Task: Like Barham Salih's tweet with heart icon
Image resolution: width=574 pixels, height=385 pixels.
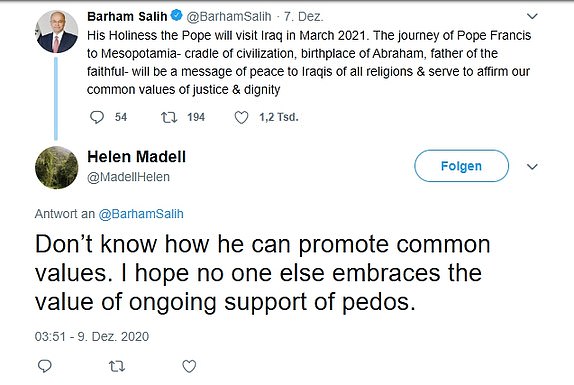Action: click(x=241, y=117)
